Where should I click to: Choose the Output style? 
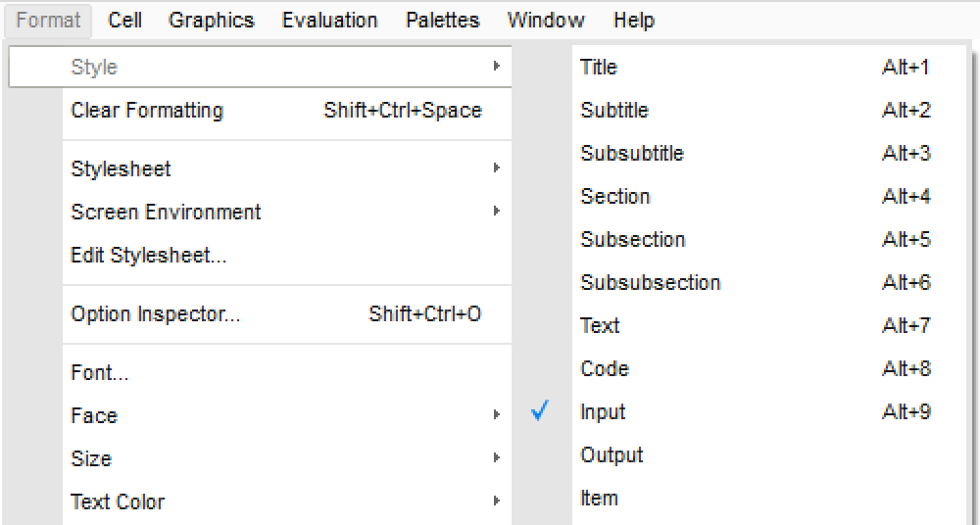(612, 455)
